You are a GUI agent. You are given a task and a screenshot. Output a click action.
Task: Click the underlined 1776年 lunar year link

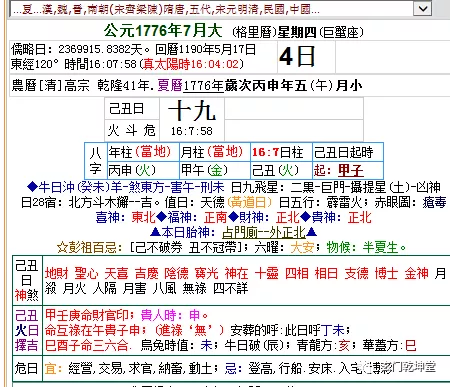click(x=203, y=86)
